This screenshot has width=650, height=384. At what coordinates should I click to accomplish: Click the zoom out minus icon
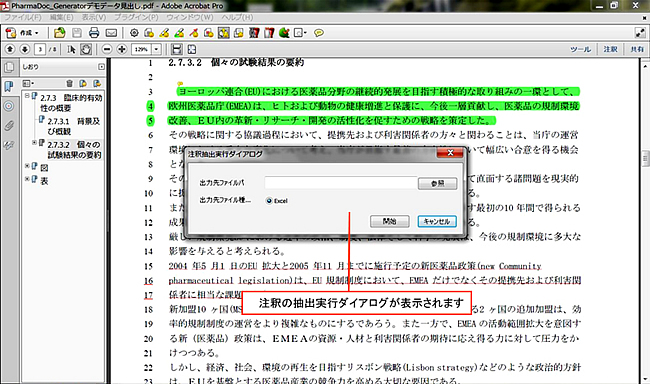(x=107, y=49)
